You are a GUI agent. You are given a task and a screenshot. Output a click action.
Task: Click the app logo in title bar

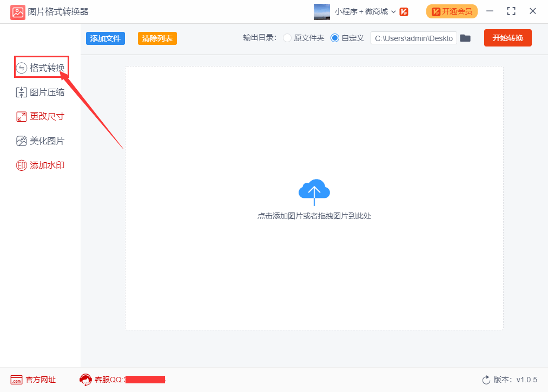tap(18, 11)
